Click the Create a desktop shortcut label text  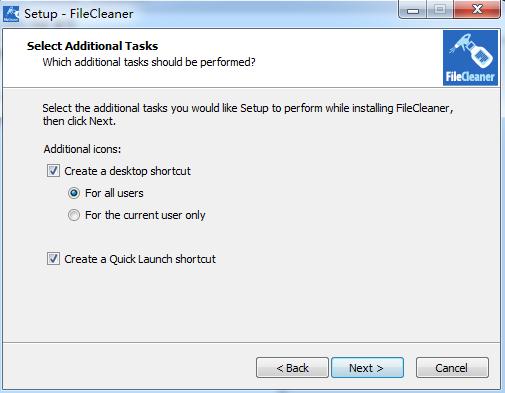pyautogui.click(x=127, y=171)
